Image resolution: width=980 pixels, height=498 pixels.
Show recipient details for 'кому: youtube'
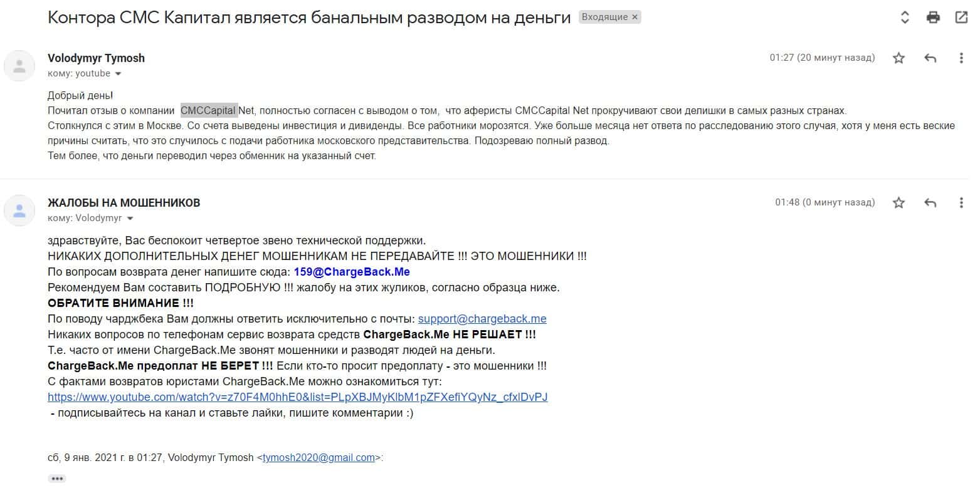pos(118,74)
